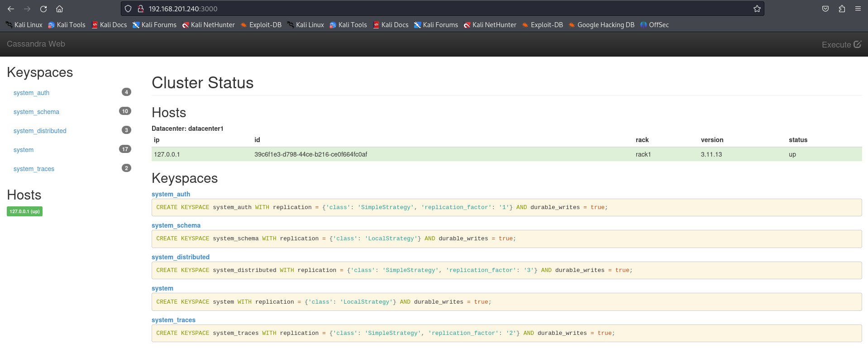Open system_auth link in main Keyspaces list
Viewport: 868px width, 348px height.
pyautogui.click(x=171, y=194)
